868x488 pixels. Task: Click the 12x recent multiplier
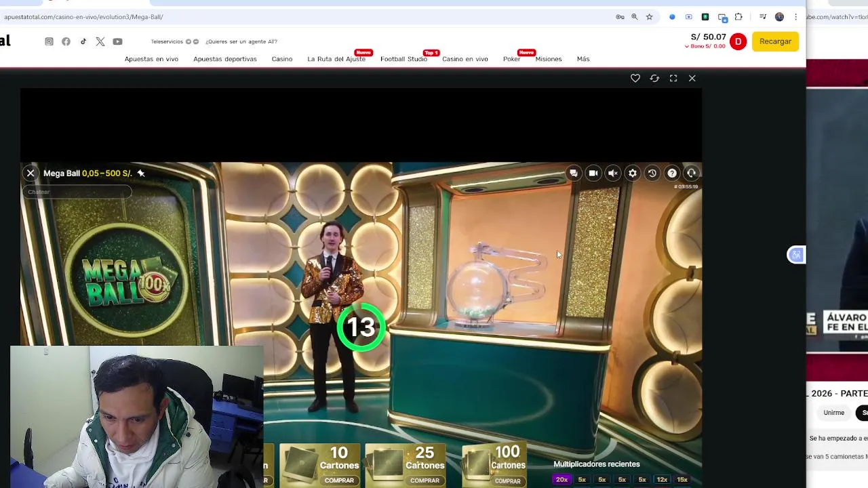[662, 480]
